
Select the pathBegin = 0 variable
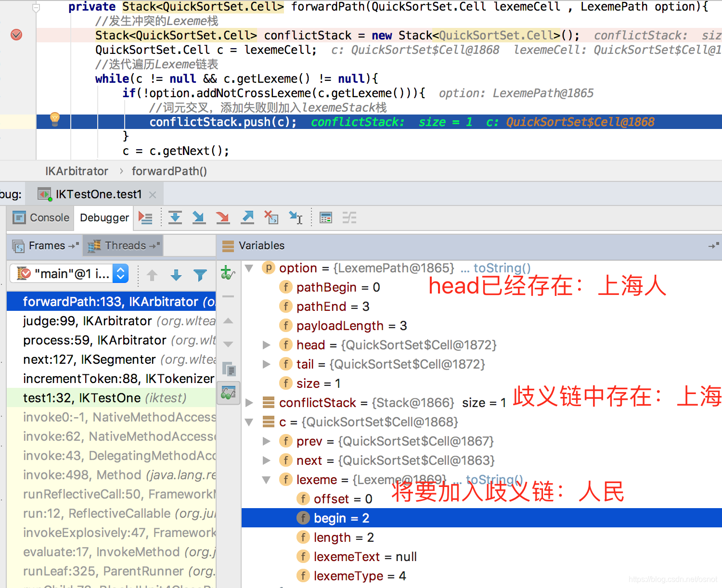tap(338, 287)
